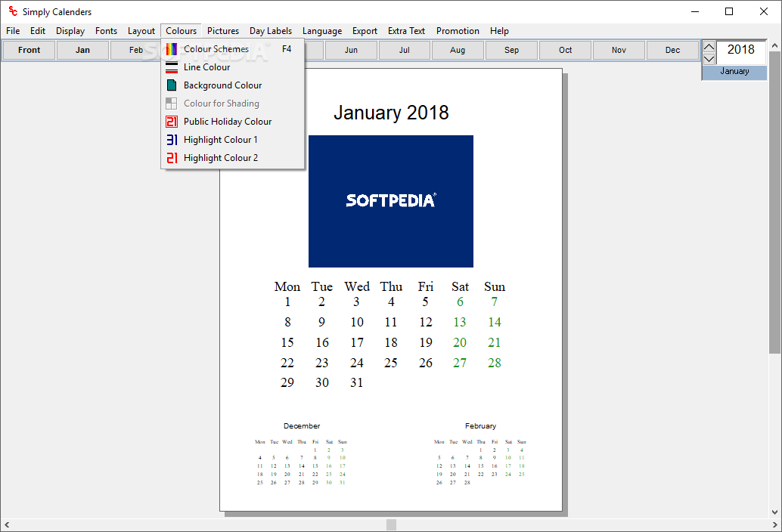The height and width of the screenshot is (532, 782).
Task: Open the Language menu
Action: tap(322, 31)
